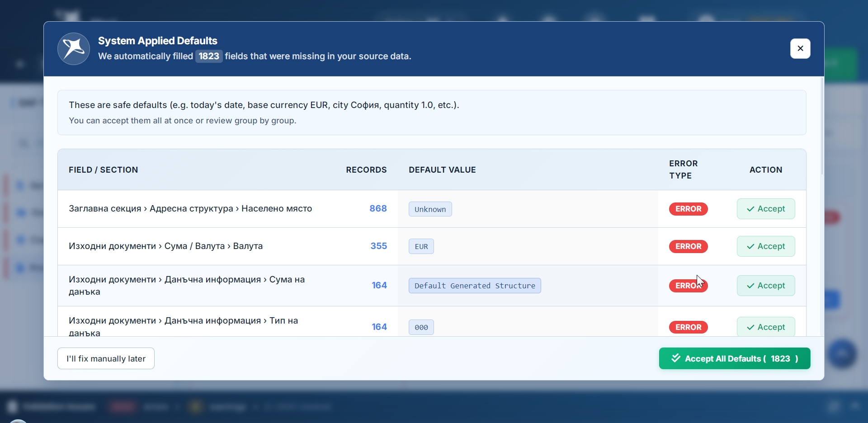Image resolution: width=868 pixels, height=423 pixels.
Task: Click the star logo icon in dialog header
Action: pyautogui.click(x=74, y=48)
